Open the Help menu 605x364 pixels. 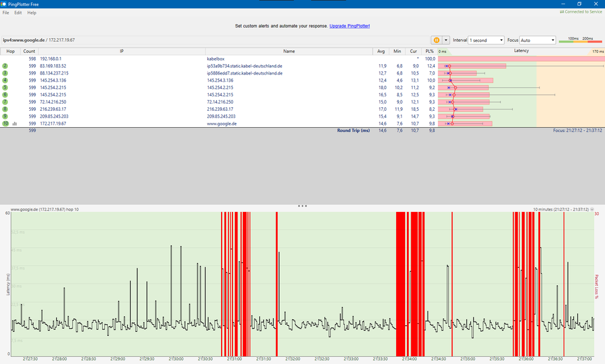[x=31, y=13]
